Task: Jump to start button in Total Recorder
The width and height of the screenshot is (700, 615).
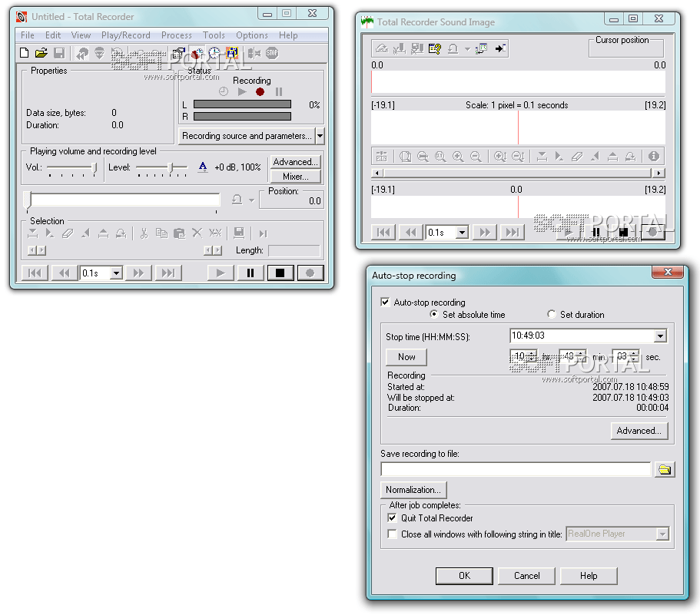Action: pos(35,273)
